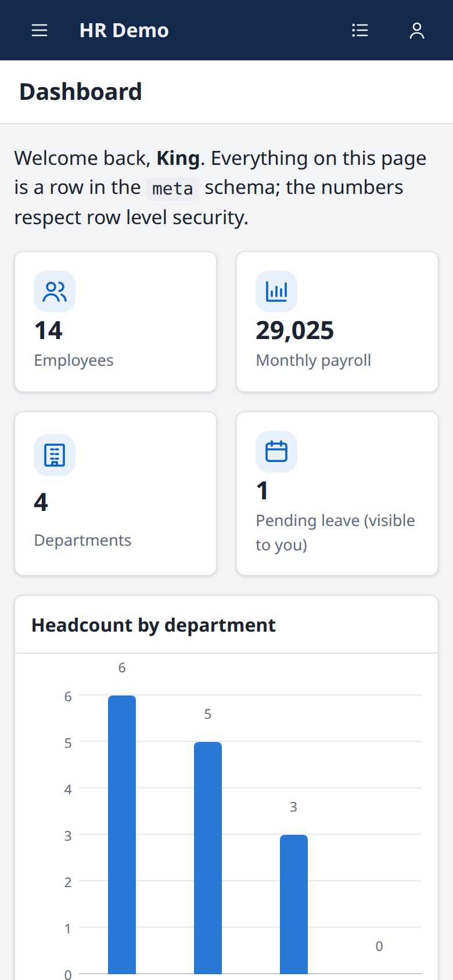Select the 29,025 payroll value
The image size is (453, 980).
(295, 330)
